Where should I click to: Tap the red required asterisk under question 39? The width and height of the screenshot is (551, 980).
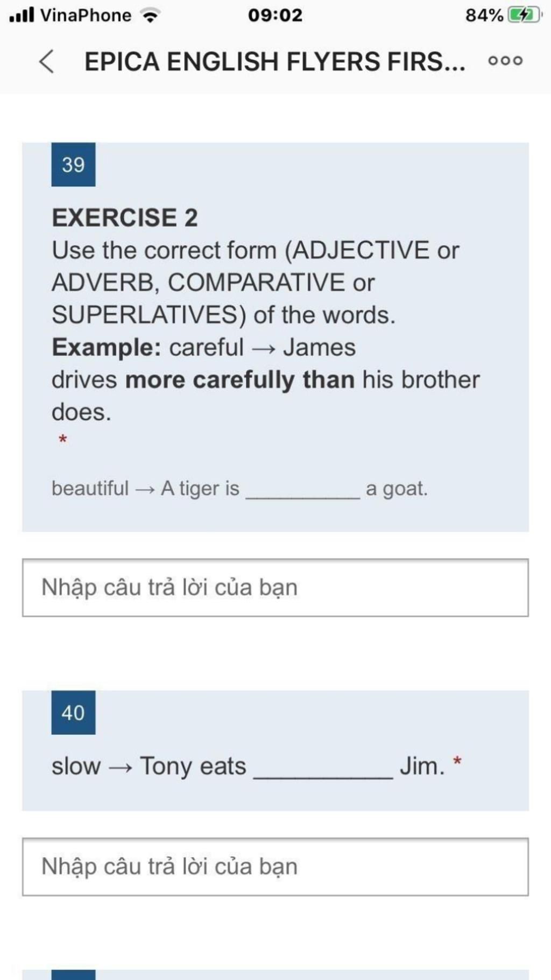tap(62, 440)
